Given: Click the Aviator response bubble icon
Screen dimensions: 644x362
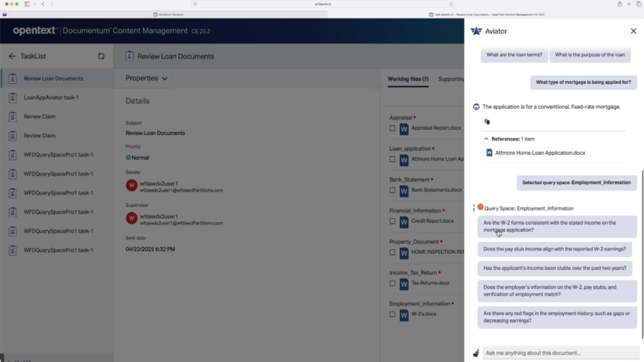Looking at the screenshot, I should point(476,107).
